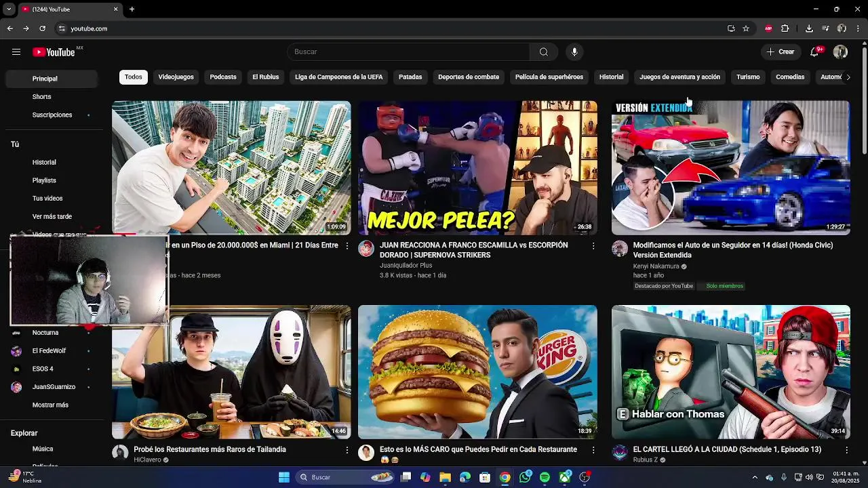Image resolution: width=868 pixels, height=488 pixels.
Task: Click the install app icon in address bar
Action: click(731, 28)
